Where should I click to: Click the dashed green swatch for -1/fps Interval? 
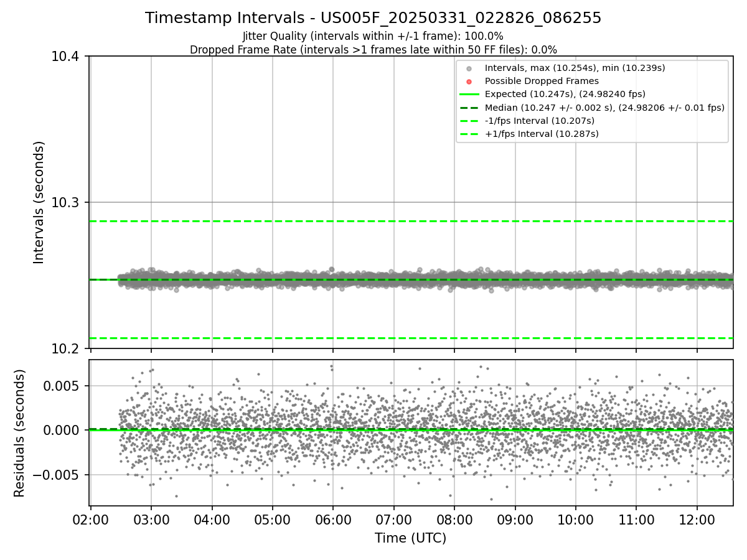click(x=469, y=121)
